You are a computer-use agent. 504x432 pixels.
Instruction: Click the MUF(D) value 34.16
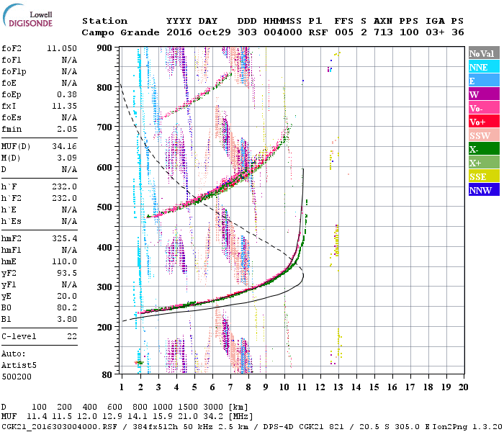click(x=64, y=147)
